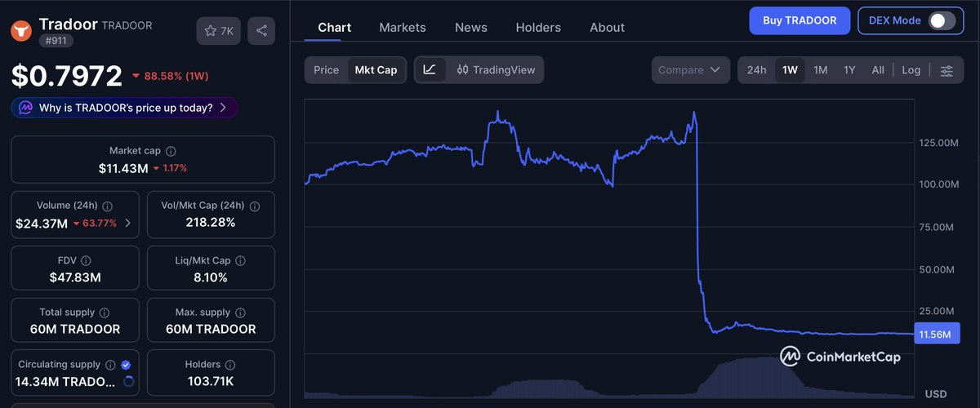Show Volume (24h) info icon

pos(107,206)
